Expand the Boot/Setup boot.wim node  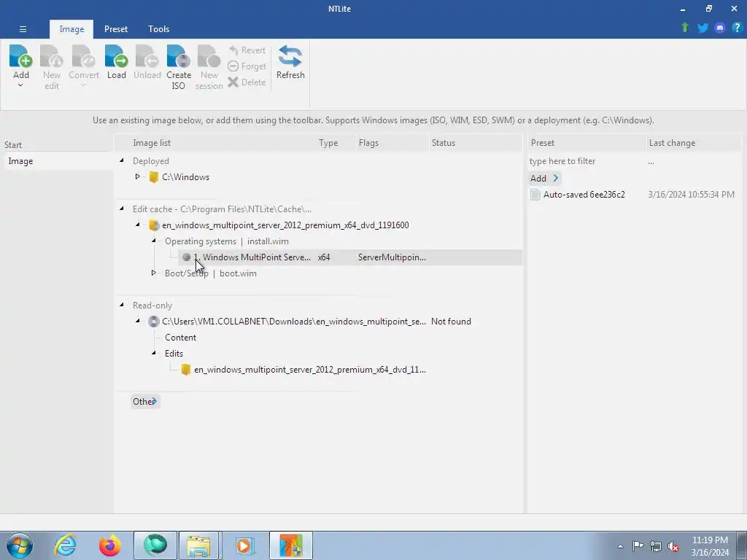pyautogui.click(x=153, y=273)
